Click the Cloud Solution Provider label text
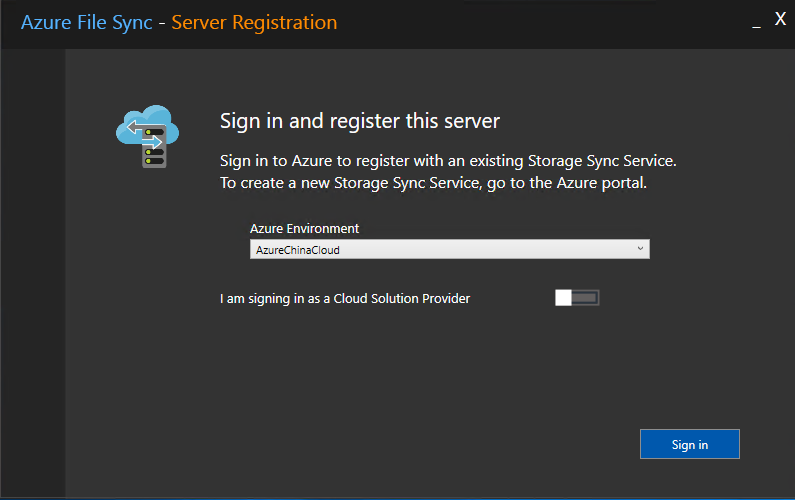The width and height of the screenshot is (795, 500). pos(345,298)
